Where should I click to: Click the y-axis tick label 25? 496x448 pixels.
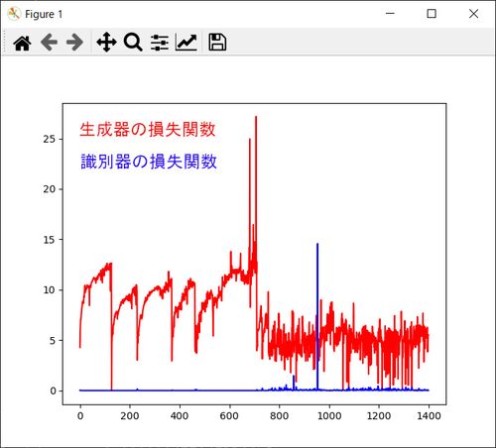49,139
